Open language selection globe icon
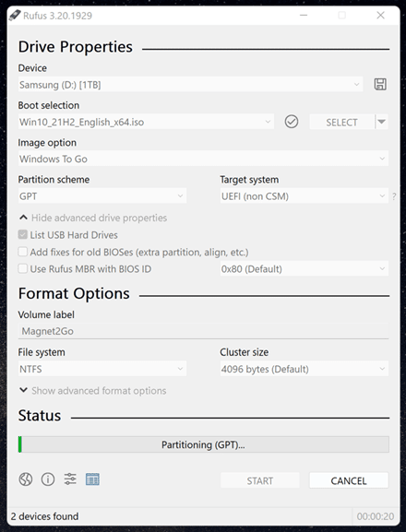The image size is (406, 532). click(26, 479)
